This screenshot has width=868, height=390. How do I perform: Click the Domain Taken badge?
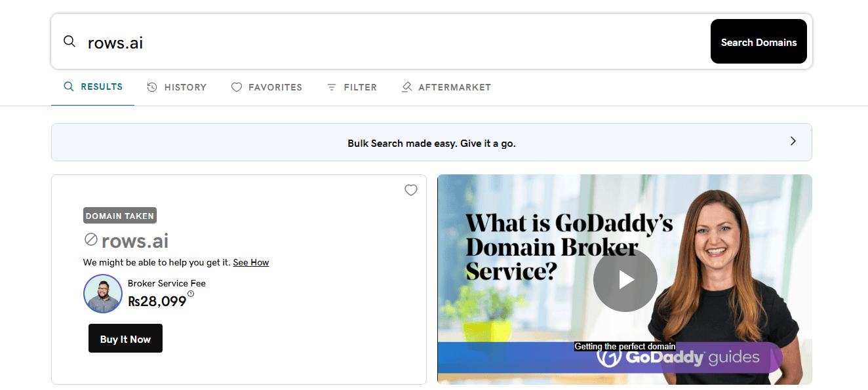coord(120,216)
